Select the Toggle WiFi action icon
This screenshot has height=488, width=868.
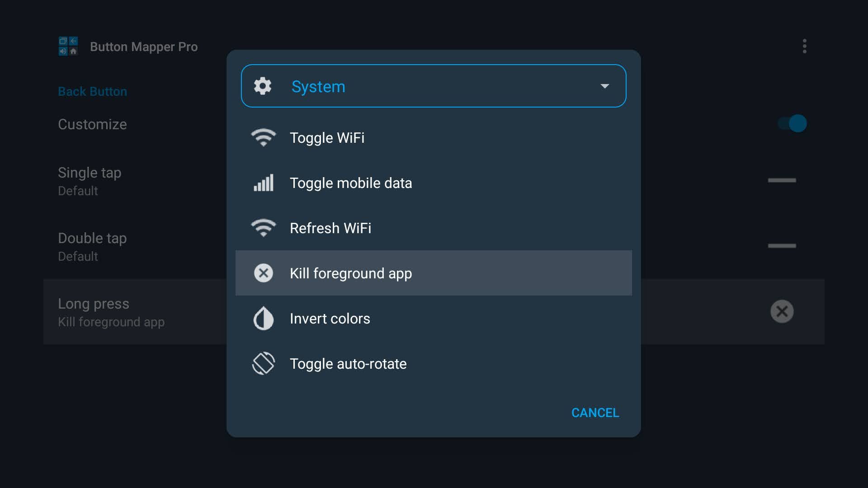(264, 137)
